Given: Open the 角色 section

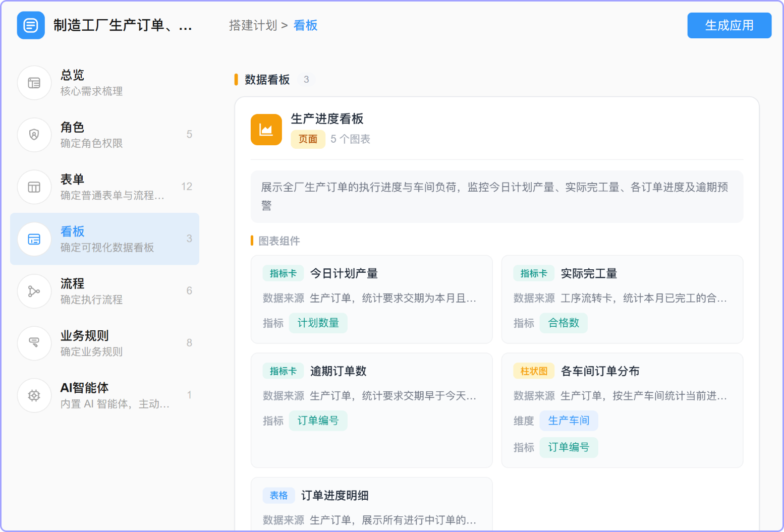Looking at the screenshot, I should (104, 135).
